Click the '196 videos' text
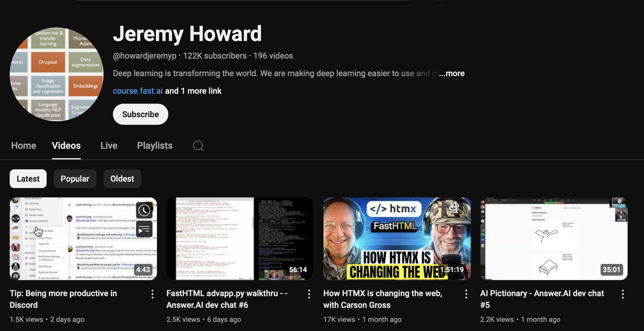The image size is (644, 331). [273, 56]
